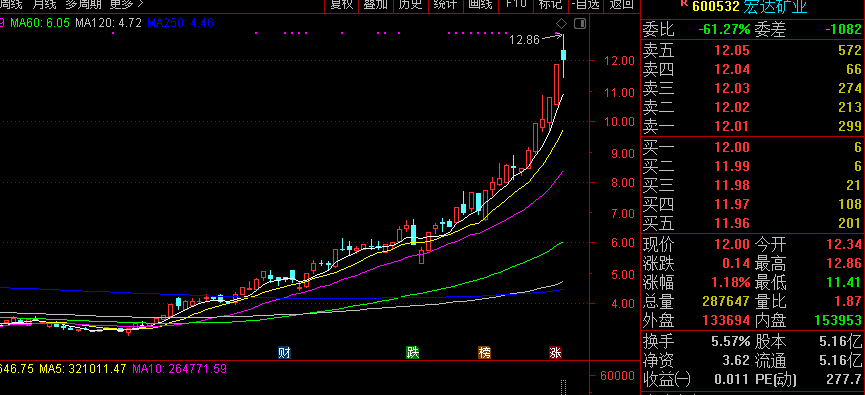865x395 pixels.
Task: Open the 跌 event marker on the timeline
Action: click(413, 353)
